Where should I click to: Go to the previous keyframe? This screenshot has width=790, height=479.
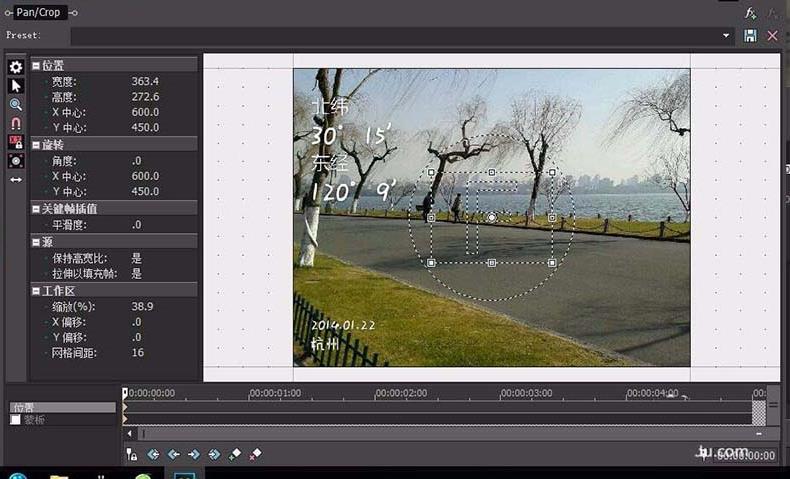coord(174,454)
